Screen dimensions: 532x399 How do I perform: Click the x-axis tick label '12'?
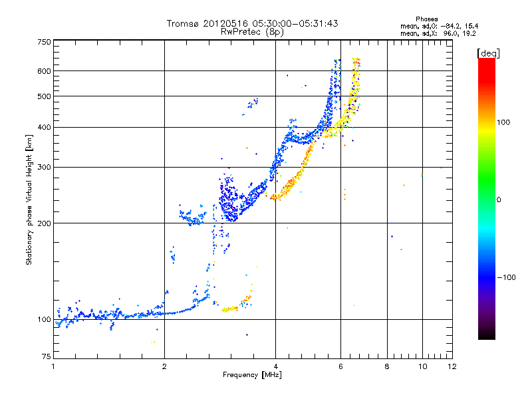coord(452,366)
